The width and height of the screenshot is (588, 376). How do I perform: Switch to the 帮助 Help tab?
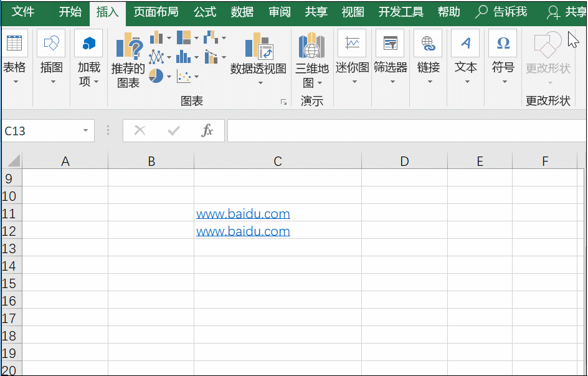click(449, 12)
